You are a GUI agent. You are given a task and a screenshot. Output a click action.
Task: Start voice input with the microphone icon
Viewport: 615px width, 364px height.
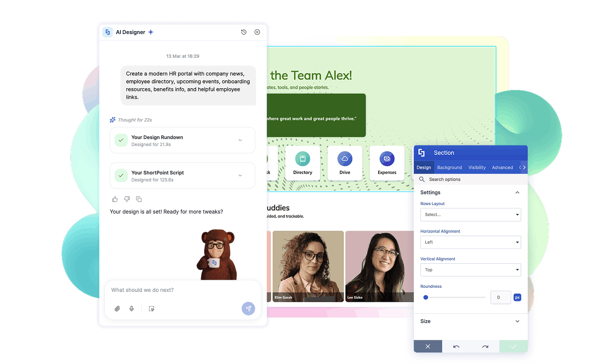(131, 309)
